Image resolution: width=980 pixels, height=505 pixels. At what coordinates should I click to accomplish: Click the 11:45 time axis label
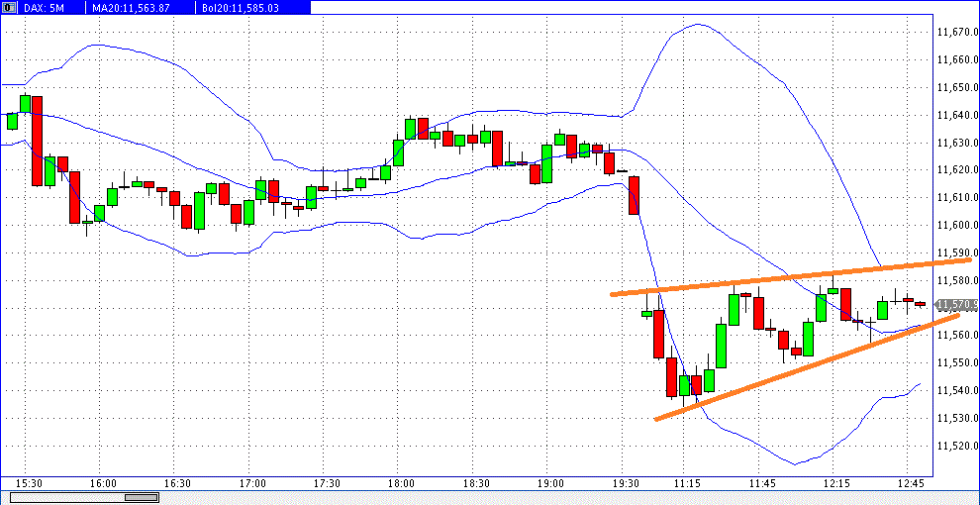click(x=761, y=484)
